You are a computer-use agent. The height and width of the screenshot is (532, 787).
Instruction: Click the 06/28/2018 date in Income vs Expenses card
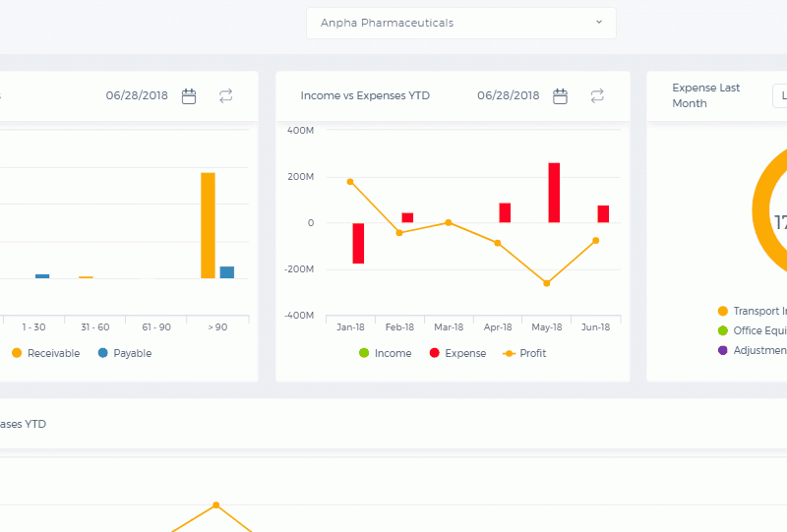pos(508,95)
